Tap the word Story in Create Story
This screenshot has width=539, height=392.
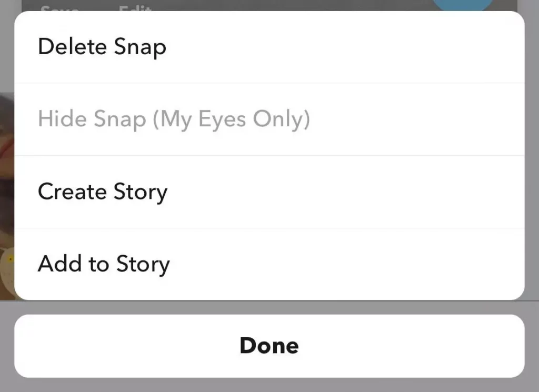tap(141, 192)
